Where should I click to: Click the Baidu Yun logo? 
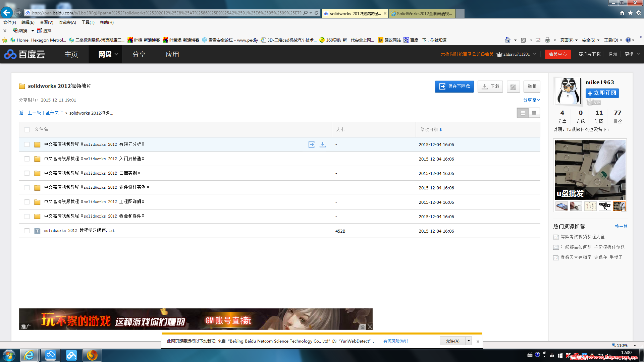tap(24, 54)
